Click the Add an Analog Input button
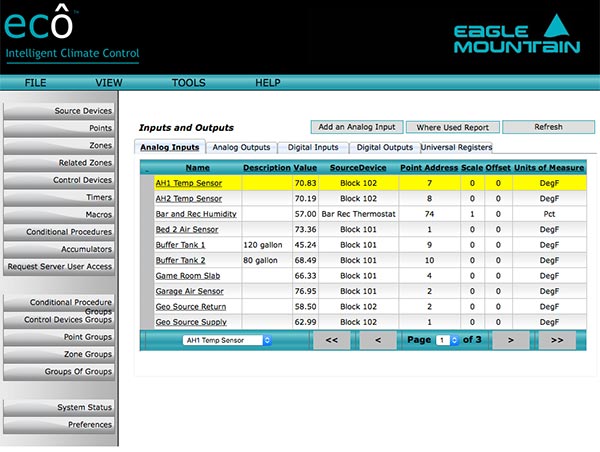 (357, 127)
